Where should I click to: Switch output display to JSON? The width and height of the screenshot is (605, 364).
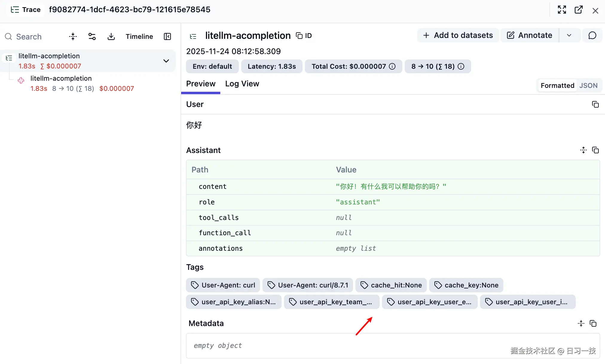[588, 85]
